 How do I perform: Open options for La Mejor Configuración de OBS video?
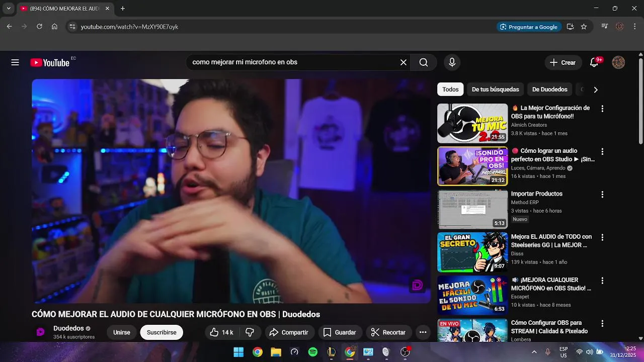click(602, 109)
